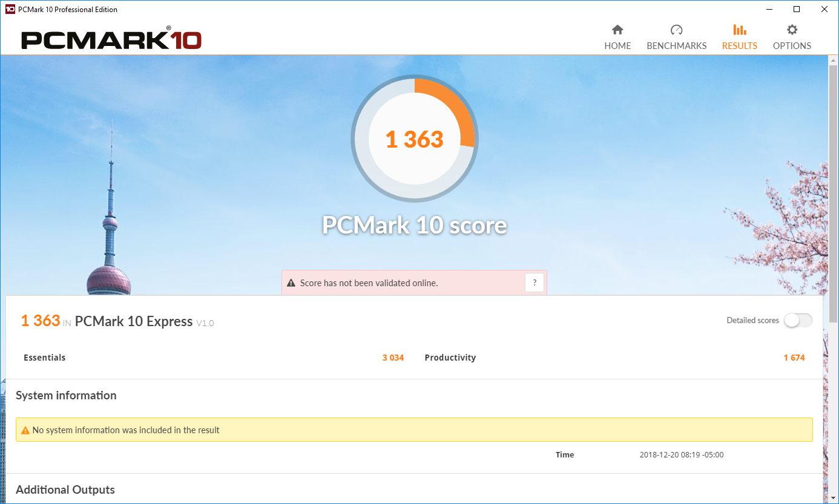
Task: Select the Productivity score value 1 674
Action: 794,358
